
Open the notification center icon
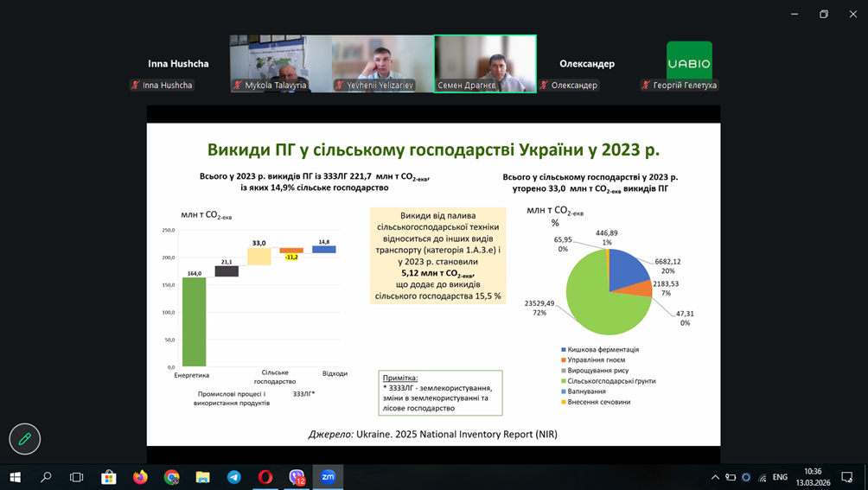click(x=847, y=477)
